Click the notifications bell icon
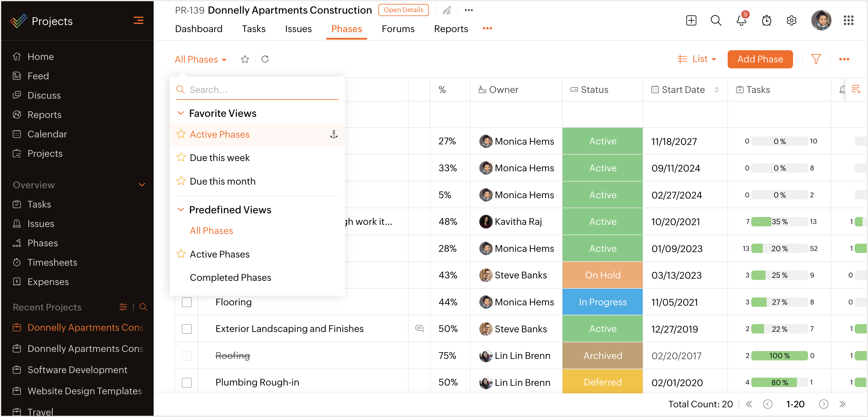 (741, 21)
